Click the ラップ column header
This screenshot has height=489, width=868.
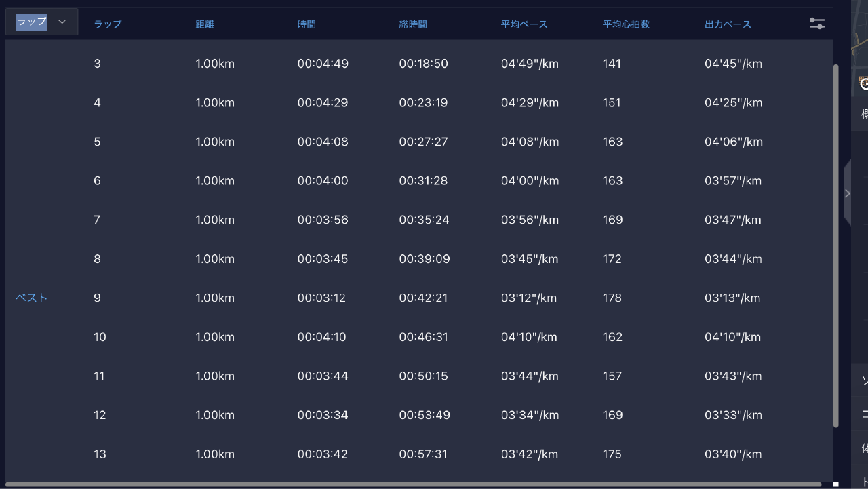[108, 24]
